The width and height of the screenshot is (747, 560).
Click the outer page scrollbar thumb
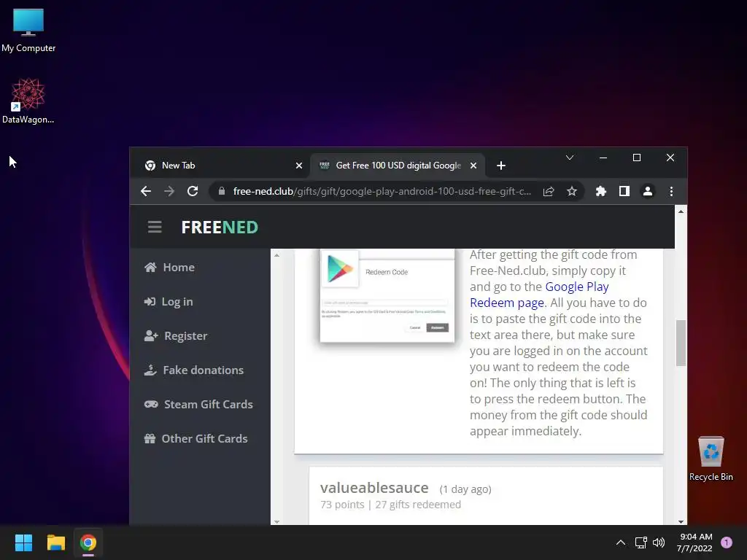coord(681,343)
